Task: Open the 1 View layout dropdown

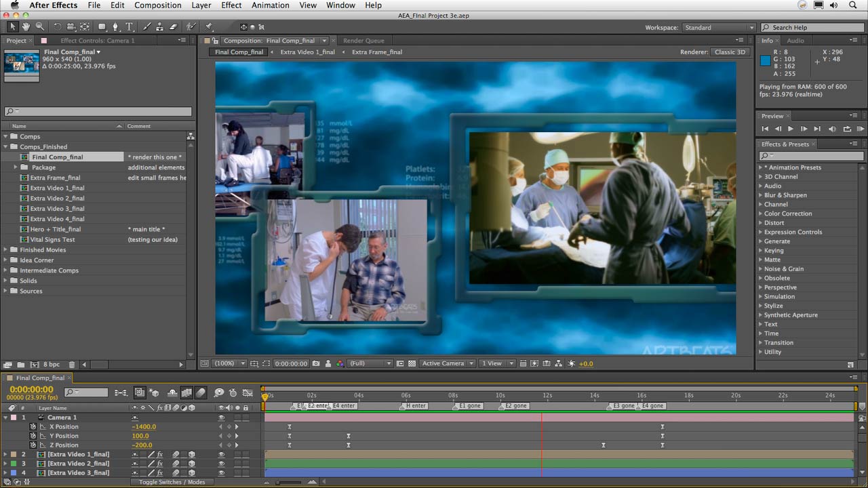Action: (x=498, y=363)
